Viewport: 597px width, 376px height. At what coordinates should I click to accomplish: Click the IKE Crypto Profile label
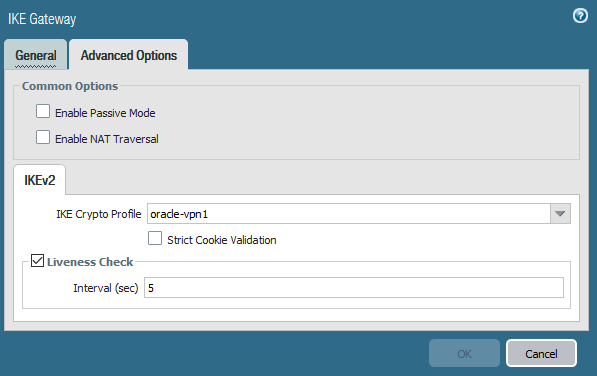tap(99, 214)
